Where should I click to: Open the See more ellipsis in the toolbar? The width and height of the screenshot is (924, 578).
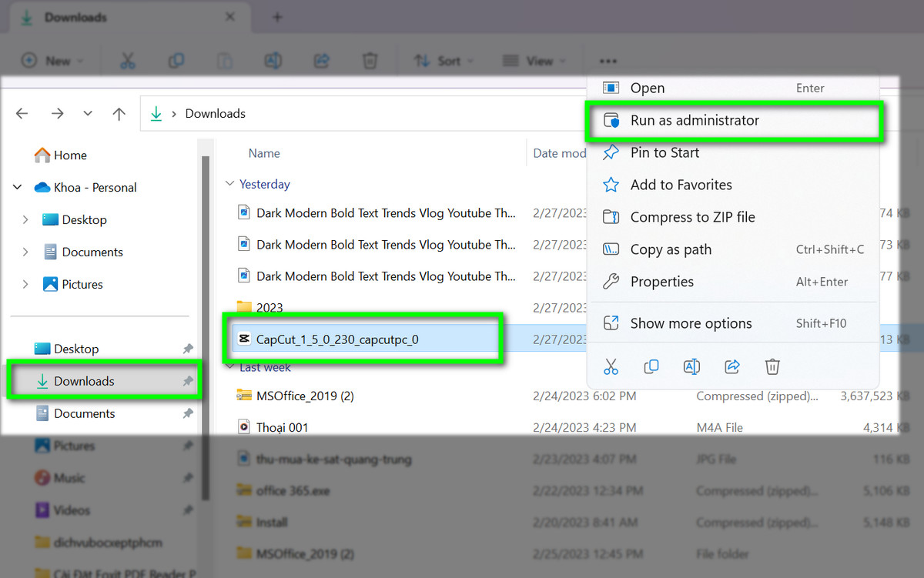point(608,61)
